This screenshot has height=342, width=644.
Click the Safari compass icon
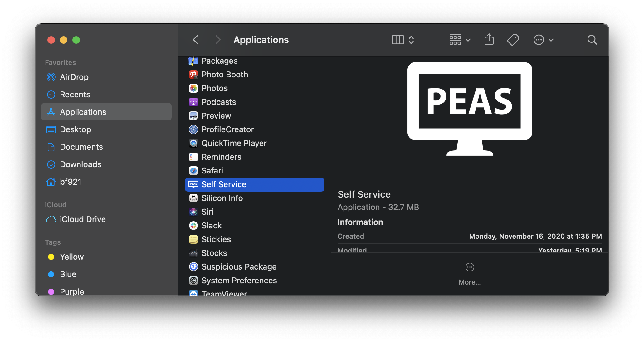click(193, 171)
